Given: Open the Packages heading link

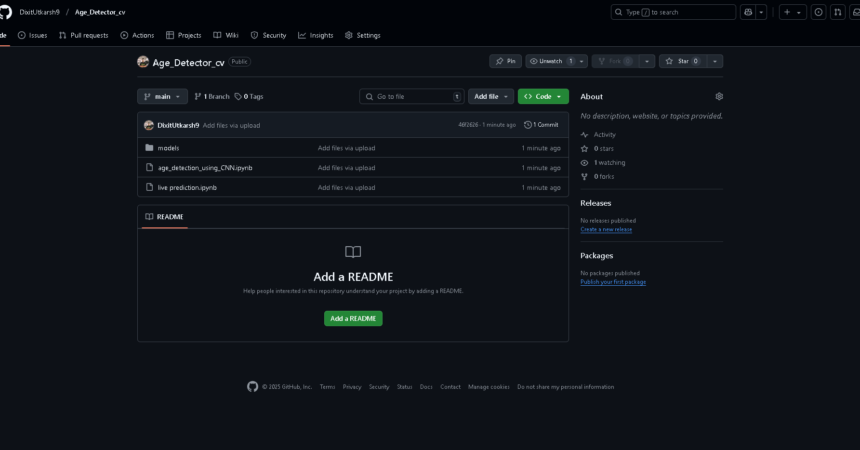Looking at the screenshot, I should (597, 256).
